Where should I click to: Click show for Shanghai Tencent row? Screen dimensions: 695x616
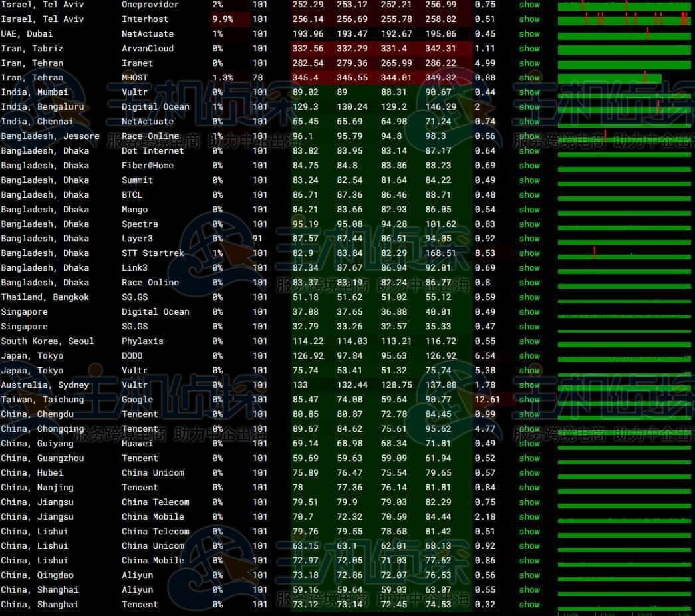click(x=529, y=605)
